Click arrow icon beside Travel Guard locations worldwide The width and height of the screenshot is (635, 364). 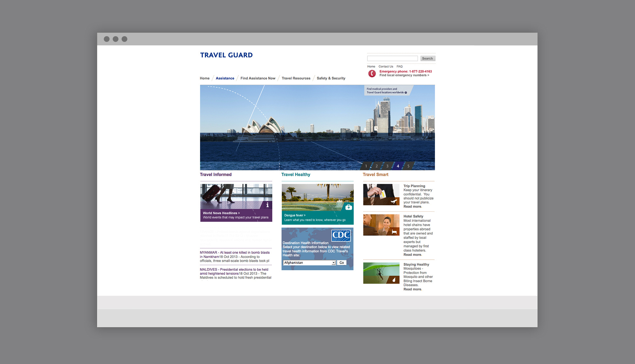pyautogui.click(x=406, y=93)
